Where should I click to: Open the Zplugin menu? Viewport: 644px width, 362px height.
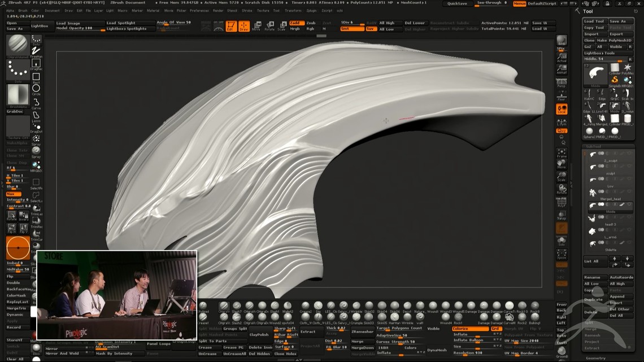[311, 11]
